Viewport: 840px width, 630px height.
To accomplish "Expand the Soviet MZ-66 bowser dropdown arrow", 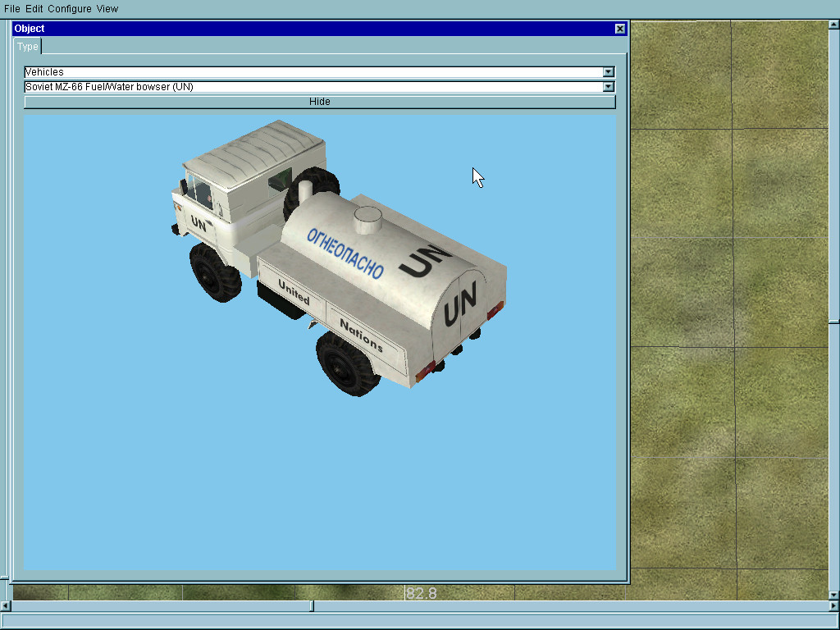I will point(608,87).
